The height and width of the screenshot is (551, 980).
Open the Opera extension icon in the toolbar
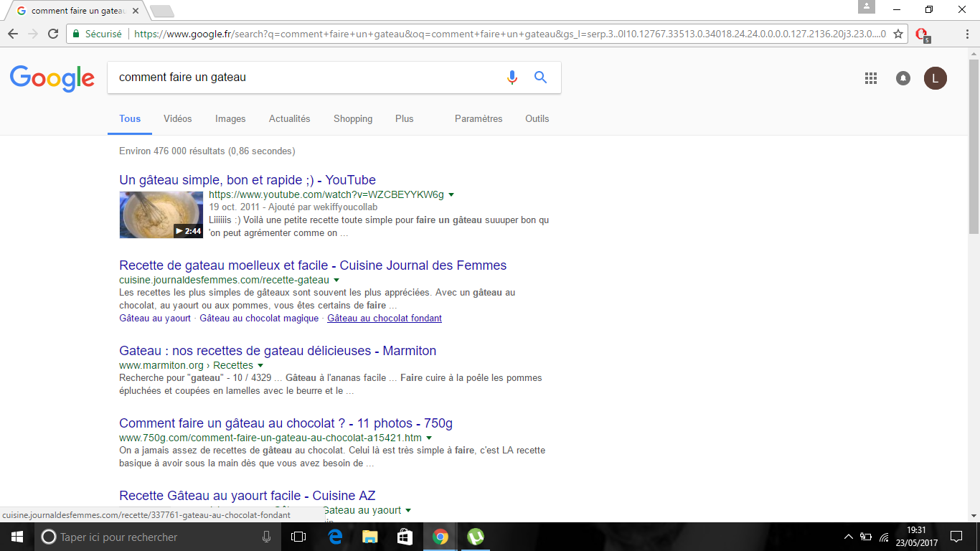(x=923, y=34)
